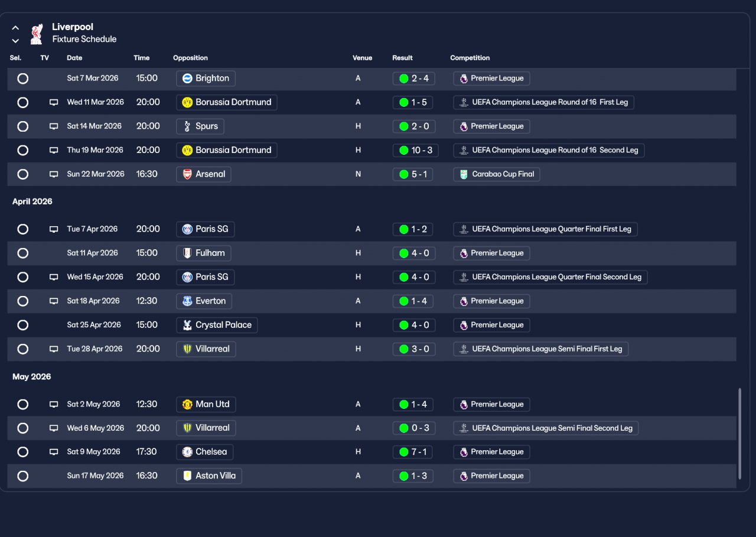
Task: Sort fixtures by the Opposition column header
Action: click(x=190, y=58)
